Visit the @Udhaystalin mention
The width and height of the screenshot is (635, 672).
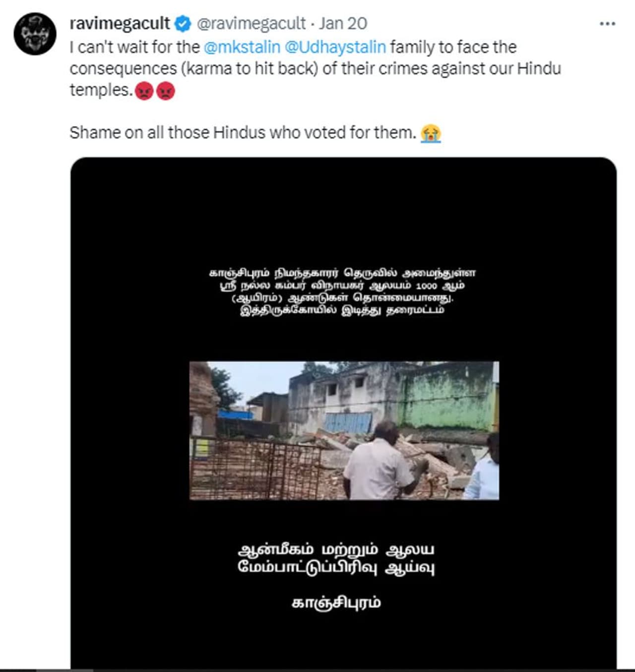point(335,47)
